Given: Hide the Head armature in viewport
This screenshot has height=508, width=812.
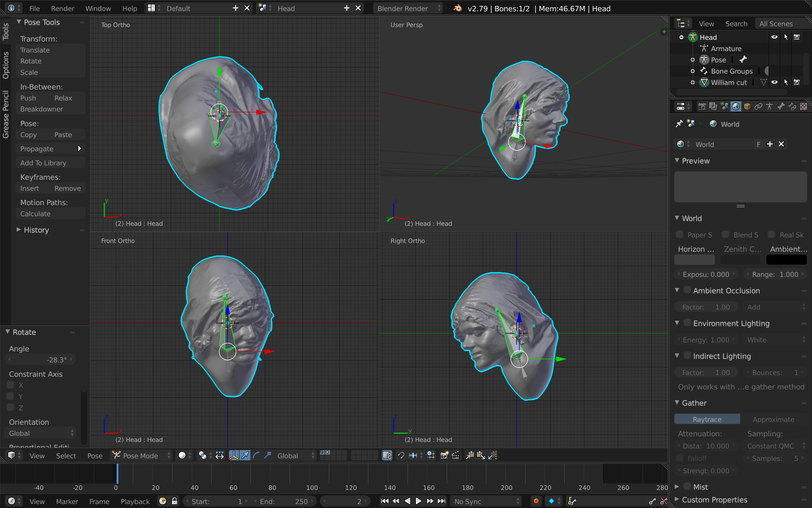Looking at the screenshot, I should 775,37.
